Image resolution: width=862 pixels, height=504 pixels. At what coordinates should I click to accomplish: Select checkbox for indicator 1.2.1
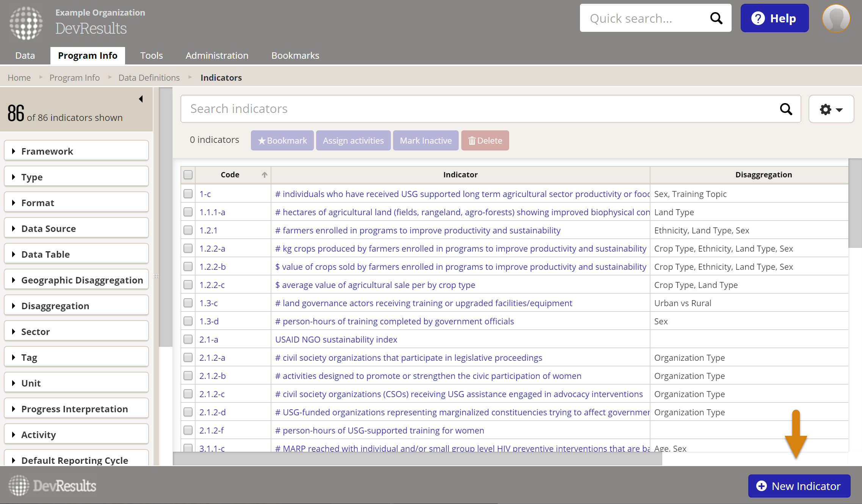[x=188, y=230]
